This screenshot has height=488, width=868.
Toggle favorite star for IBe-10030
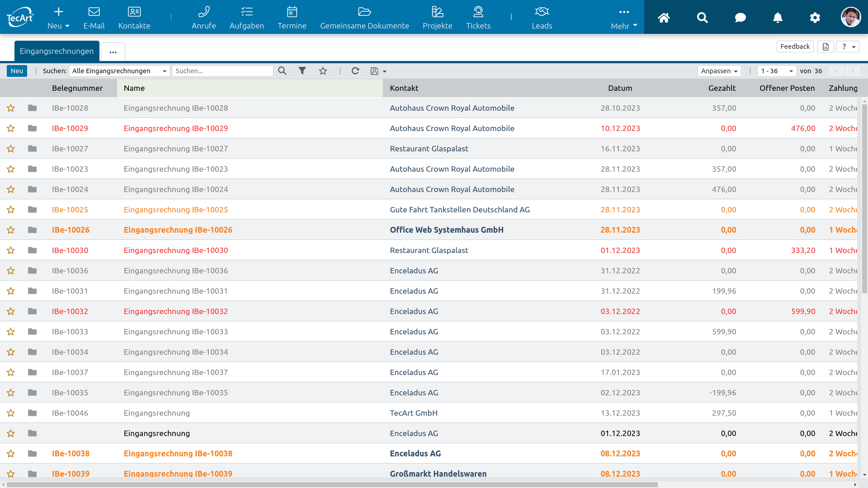point(11,250)
